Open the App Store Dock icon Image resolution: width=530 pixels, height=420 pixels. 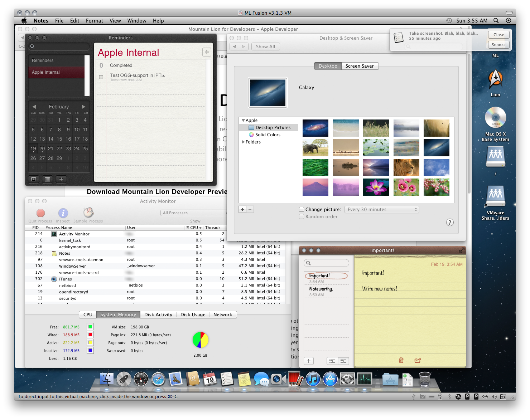(330, 379)
